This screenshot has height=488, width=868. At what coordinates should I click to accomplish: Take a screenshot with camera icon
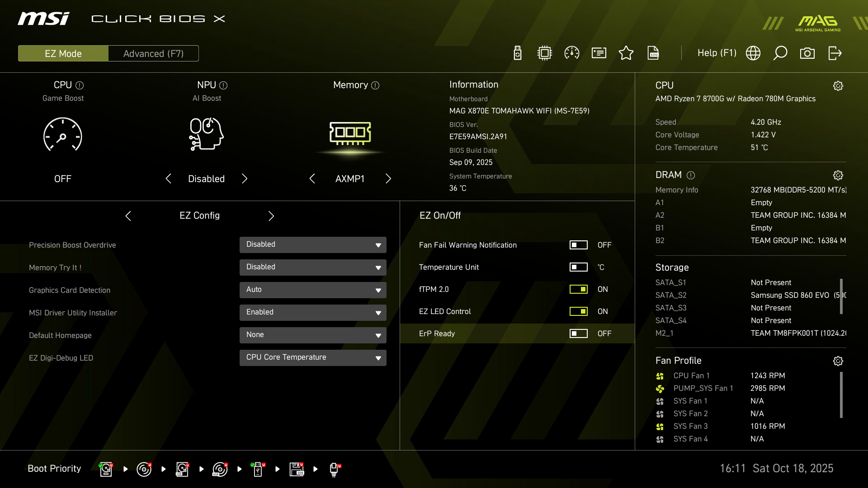point(807,53)
